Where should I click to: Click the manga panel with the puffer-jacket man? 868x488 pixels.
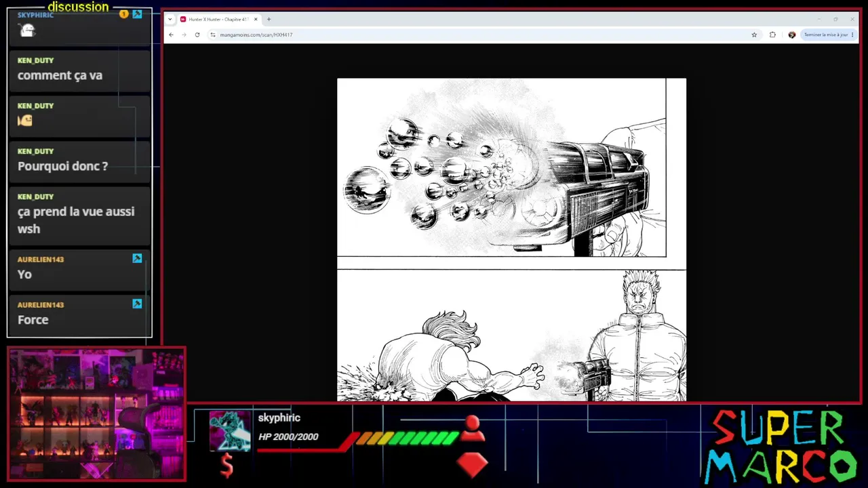[512, 335]
